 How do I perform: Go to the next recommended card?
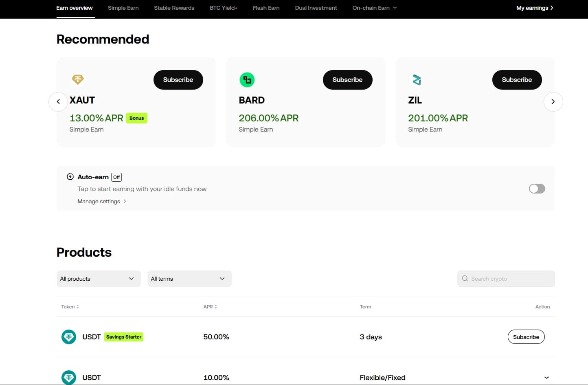(x=553, y=101)
